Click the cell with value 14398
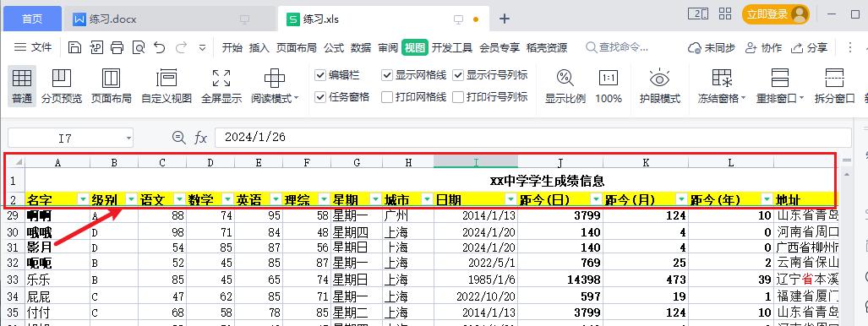This screenshot has height=326, width=868. coord(560,280)
